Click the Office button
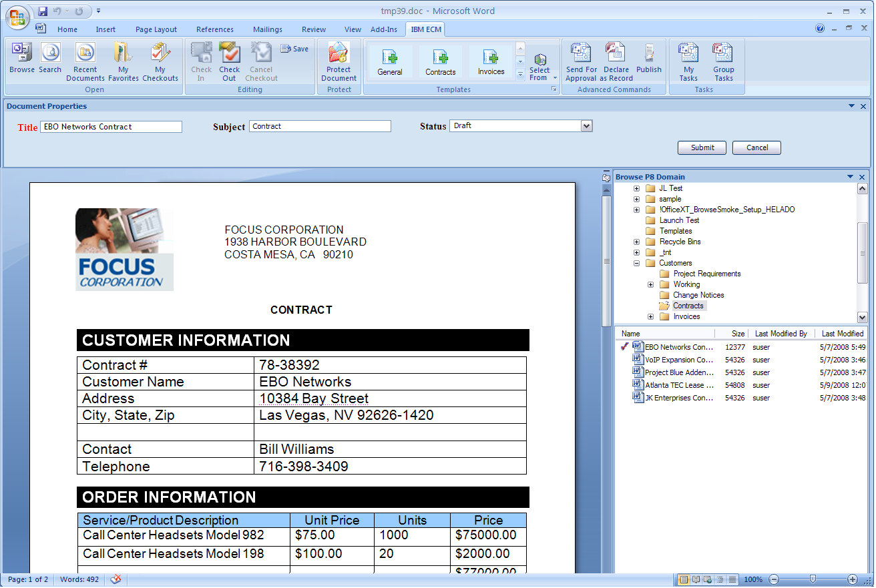This screenshot has height=588, width=876. click(18, 17)
